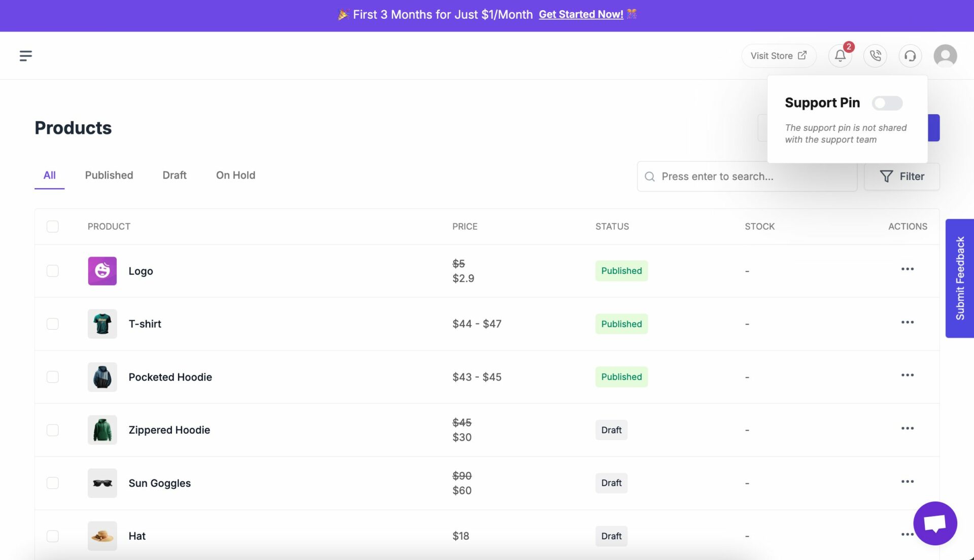Open the hamburger menu icon
This screenshot has height=560, width=974.
[25, 55]
